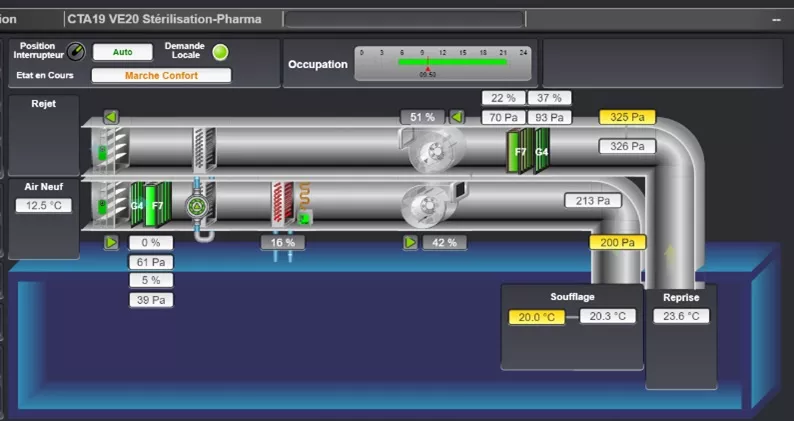794x421 pixels.
Task: Click the 12.5 °C Air Neuf temperature
Action: (44, 206)
